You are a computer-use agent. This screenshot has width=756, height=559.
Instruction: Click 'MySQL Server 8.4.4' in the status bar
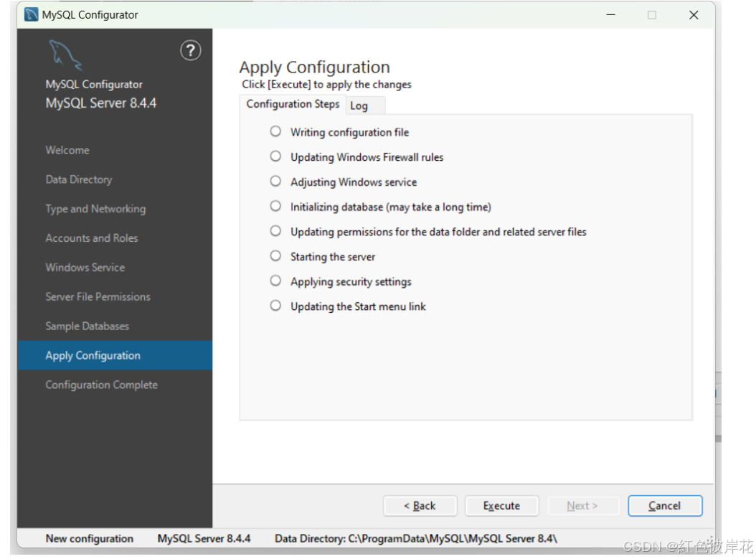click(x=204, y=539)
